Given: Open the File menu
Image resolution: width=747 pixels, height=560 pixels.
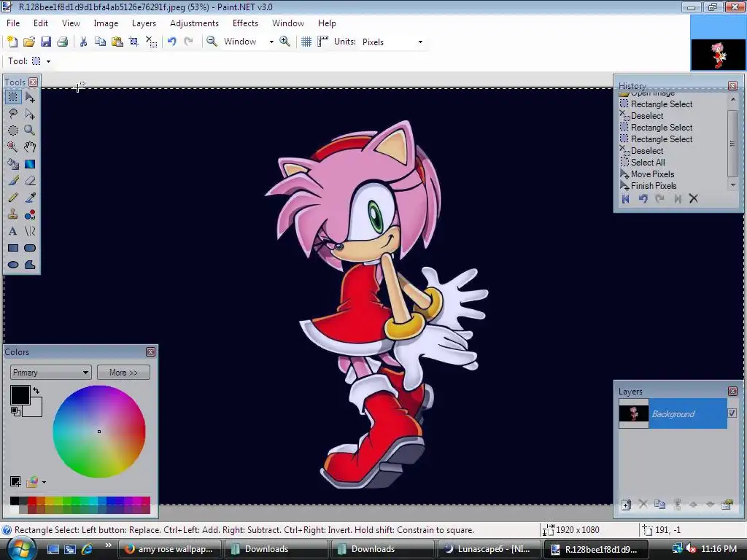Looking at the screenshot, I should pyautogui.click(x=13, y=23).
